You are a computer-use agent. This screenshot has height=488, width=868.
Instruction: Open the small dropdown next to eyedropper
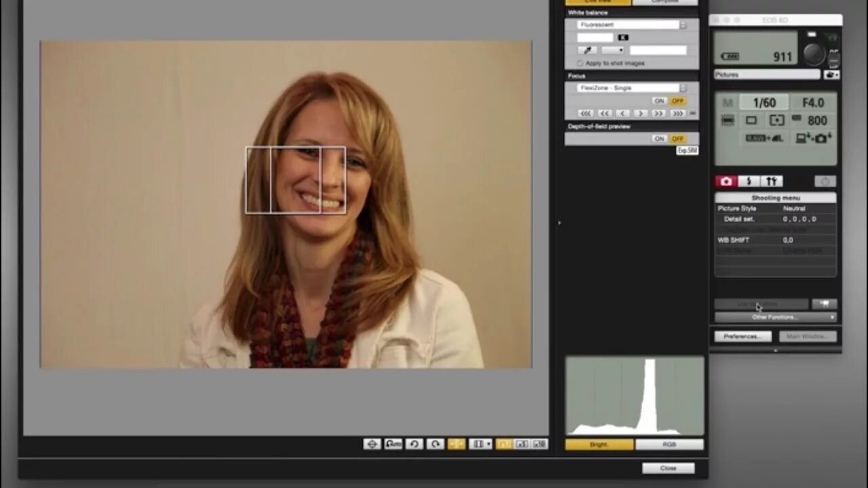pyautogui.click(x=612, y=50)
